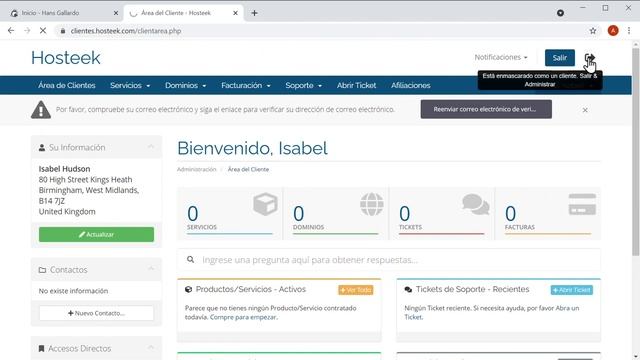Screen dimensions: 640x360
Task: Bookmark page with the star icon
Action: tap(593, 31)
